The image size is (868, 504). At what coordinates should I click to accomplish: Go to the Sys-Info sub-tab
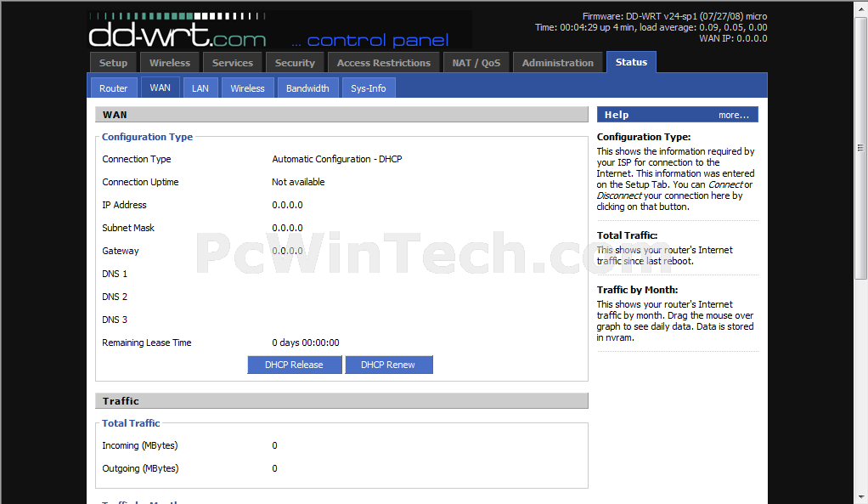tap(369, 88)
